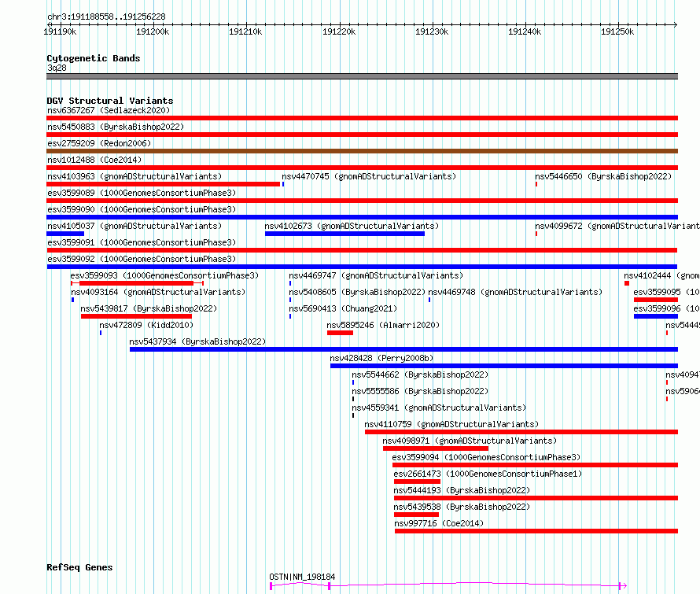Click the red nsv5895246 variant bar

[341, 333]
